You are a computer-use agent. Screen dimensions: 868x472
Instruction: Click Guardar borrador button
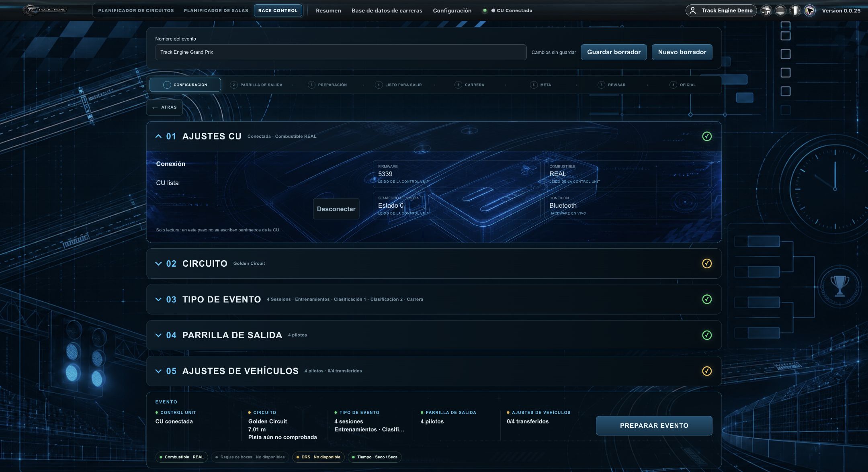coord(614,52)
